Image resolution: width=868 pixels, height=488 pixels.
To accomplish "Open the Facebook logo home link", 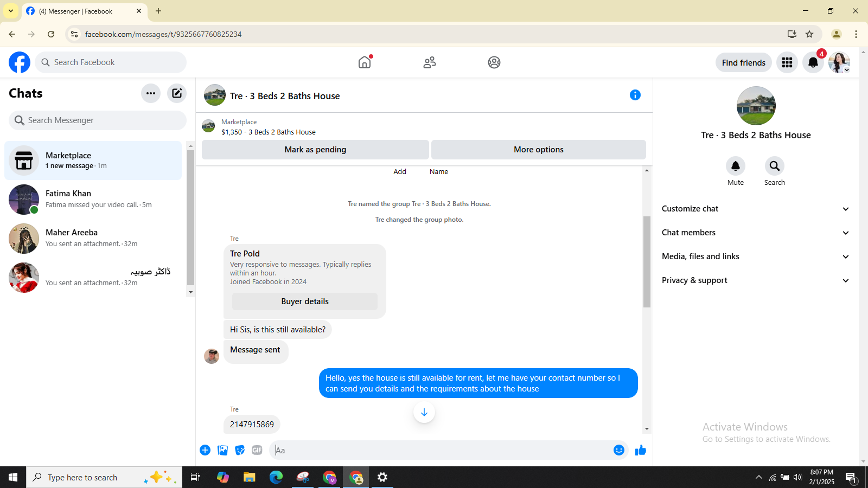I will [20, 62].
